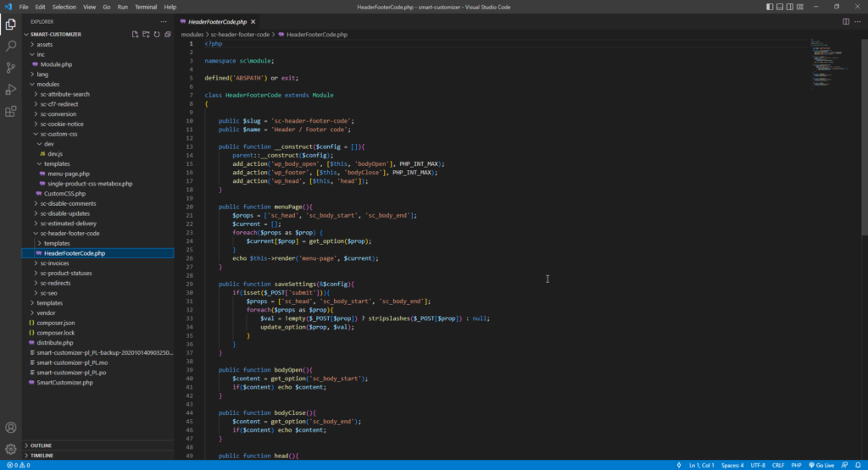Viewport: 868px width, 470px height.
Task: Click the PHP language mode indicator
Action: coord(796,465)
